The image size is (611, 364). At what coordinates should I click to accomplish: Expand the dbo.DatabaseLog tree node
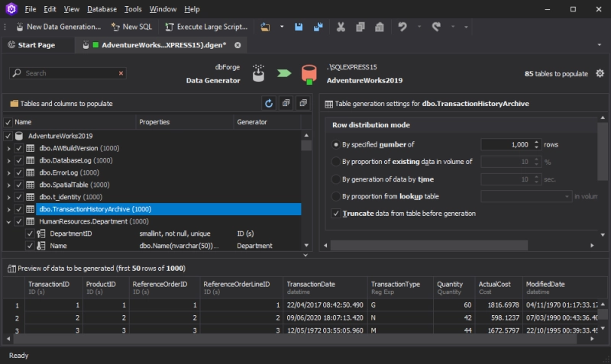[8, 160]
